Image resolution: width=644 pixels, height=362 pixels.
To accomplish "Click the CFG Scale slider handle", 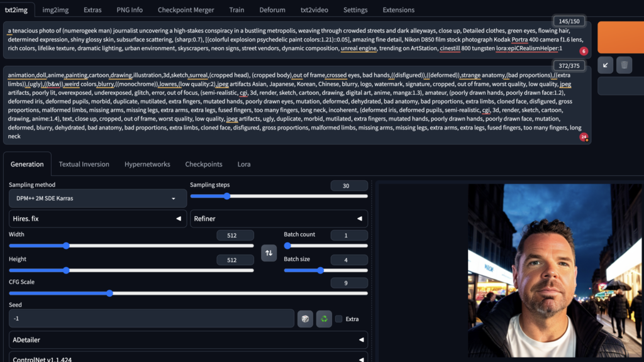I will point(109,293).
